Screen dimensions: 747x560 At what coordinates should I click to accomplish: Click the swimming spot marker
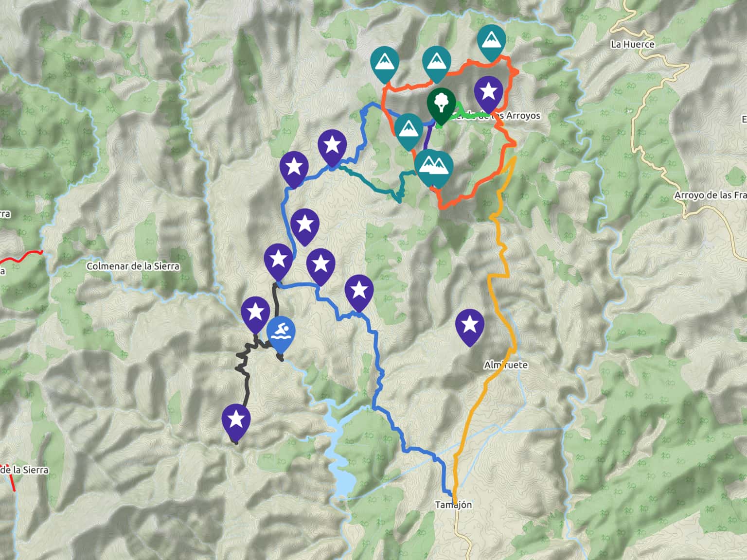[281, 334]
